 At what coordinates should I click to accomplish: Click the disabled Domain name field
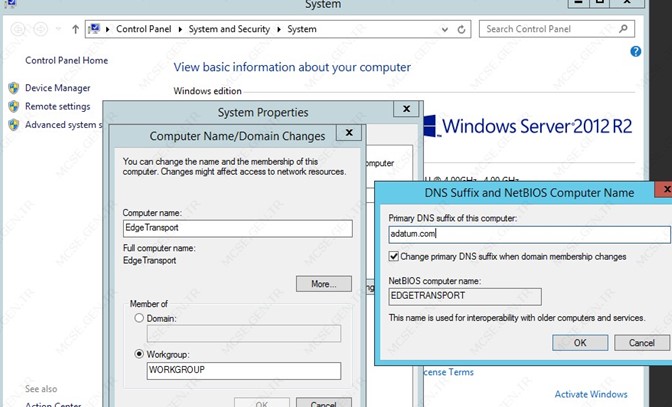pyautogui.click(x=244, y=334)
